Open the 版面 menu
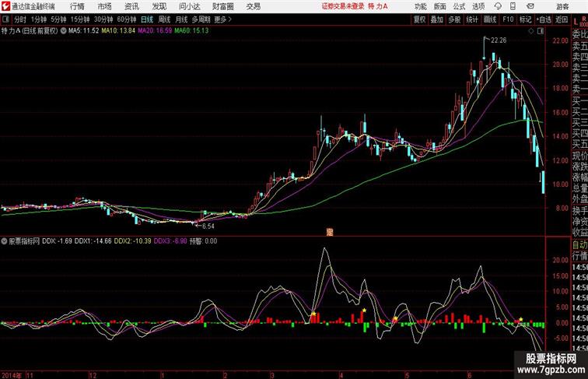Screen dimensions: 588x379 pyautogui.click(x=440, y=6)
